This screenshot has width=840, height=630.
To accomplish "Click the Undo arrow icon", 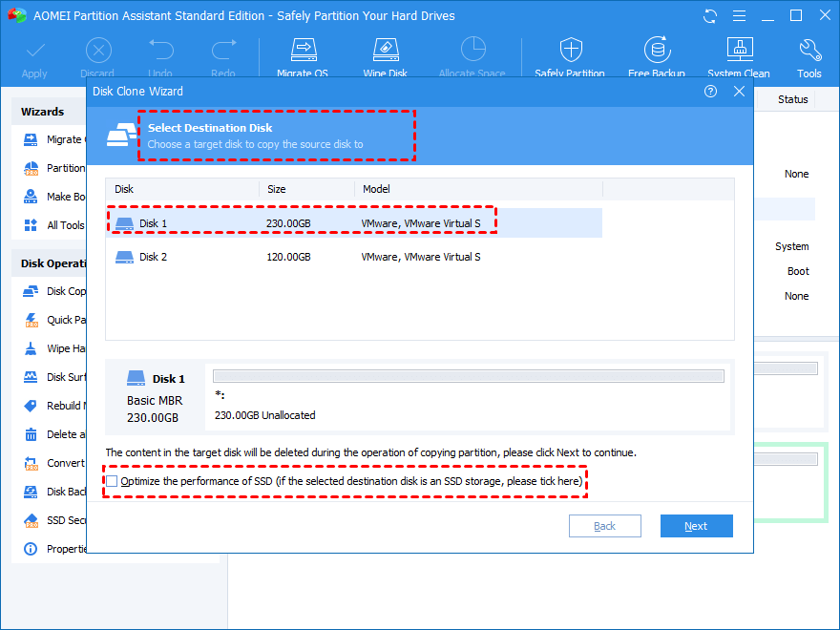I will click(x=160, y=50).
